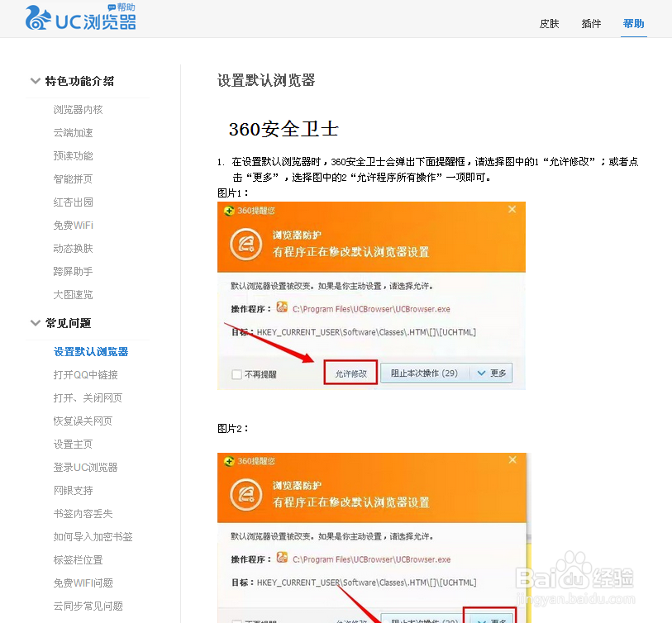Click 常见问题 section heading
The height and width of the screenshot is (623, 672).
tap(69, 323)
